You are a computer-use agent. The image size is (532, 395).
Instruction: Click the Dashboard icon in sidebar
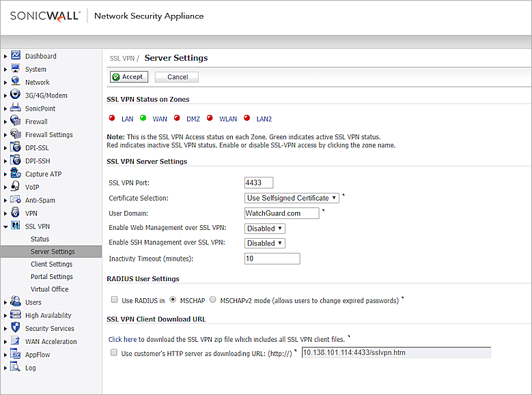[16, 56]
